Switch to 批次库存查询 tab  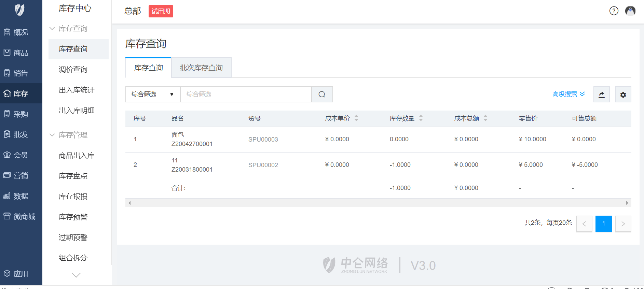201,68
